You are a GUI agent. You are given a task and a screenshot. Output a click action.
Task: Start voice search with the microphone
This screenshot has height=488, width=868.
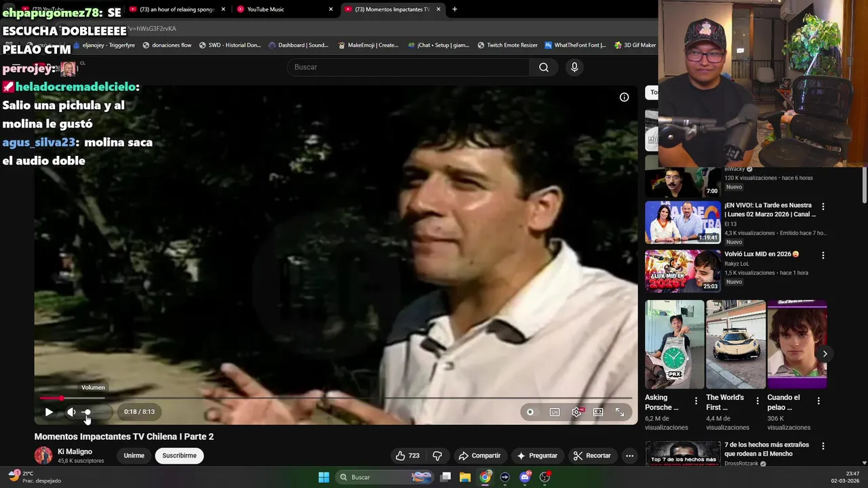(574, 67)
